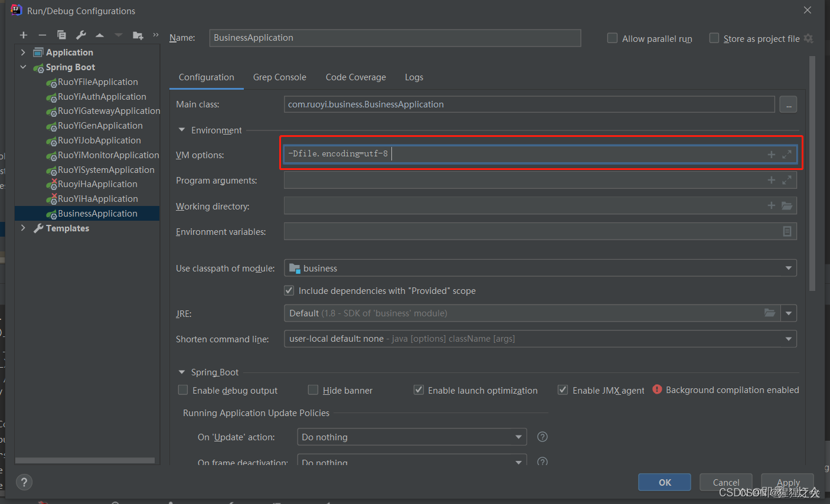Browse for the working directory folder
Screen dimensions: 830x504
787,205
